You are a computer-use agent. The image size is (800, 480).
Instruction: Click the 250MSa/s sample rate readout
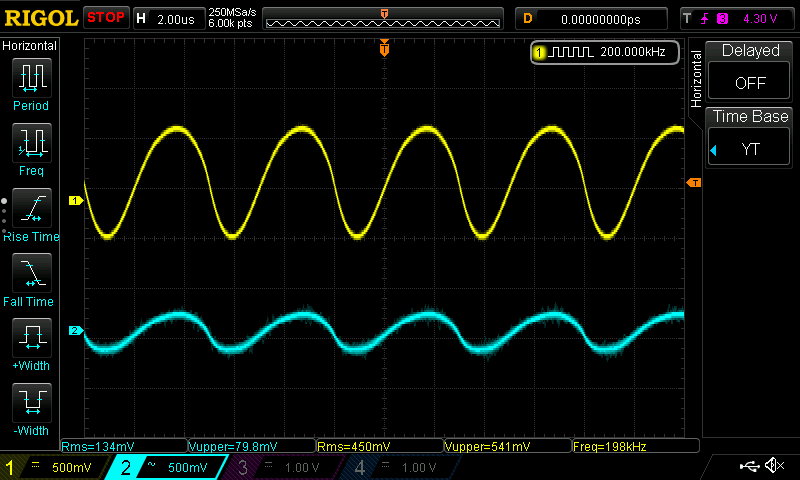[232, 12]
